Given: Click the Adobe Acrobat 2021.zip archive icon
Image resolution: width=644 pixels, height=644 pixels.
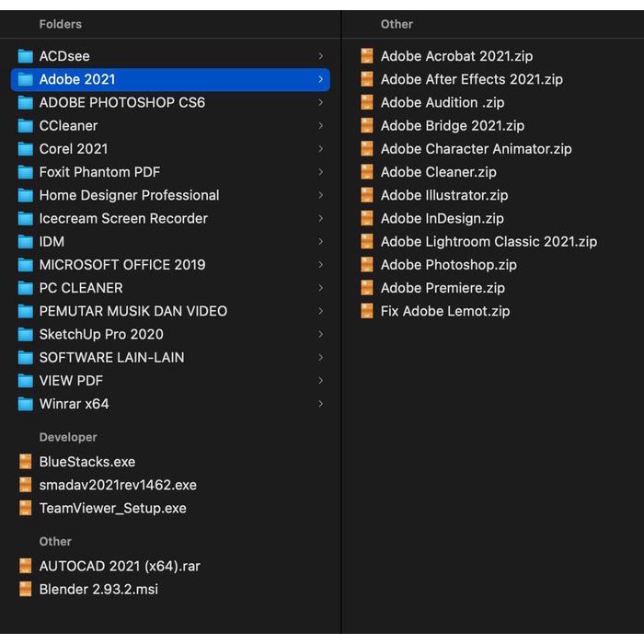Looking at the screenshot, I should pyautogui.click(x=367, y=56).
